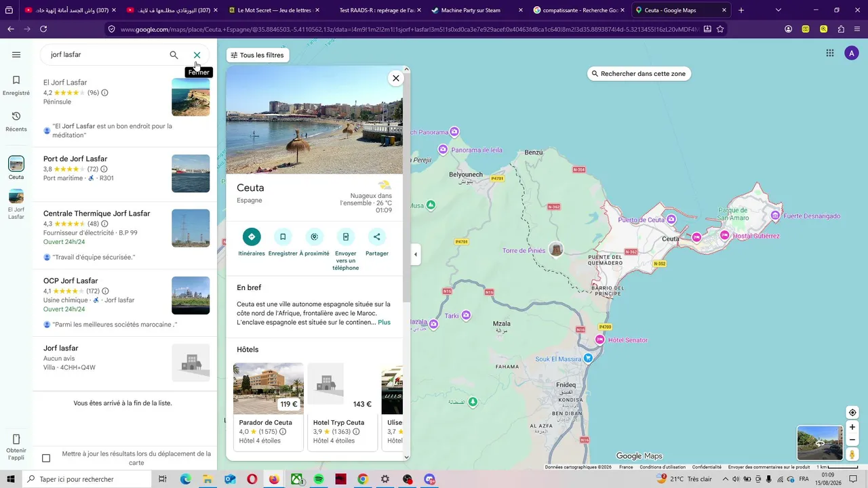Zoom in on the map
The height and width of the screenshot is (488, 868).
852,427
